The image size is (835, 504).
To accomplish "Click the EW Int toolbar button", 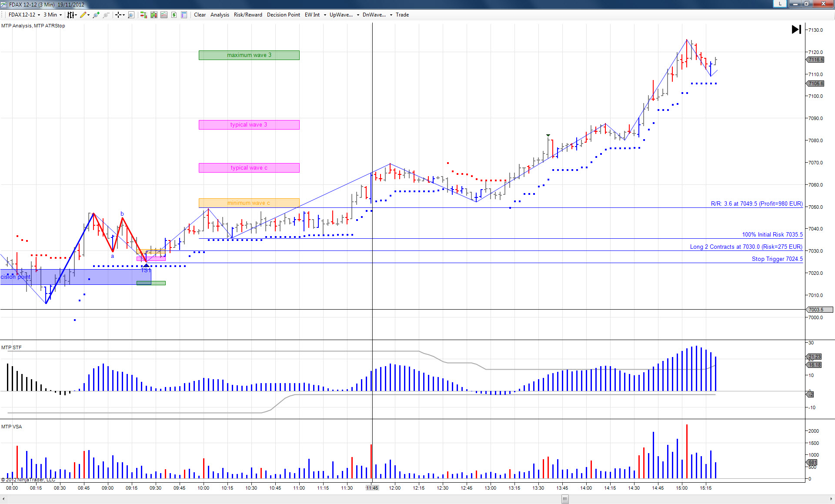I will click(312, 15).
